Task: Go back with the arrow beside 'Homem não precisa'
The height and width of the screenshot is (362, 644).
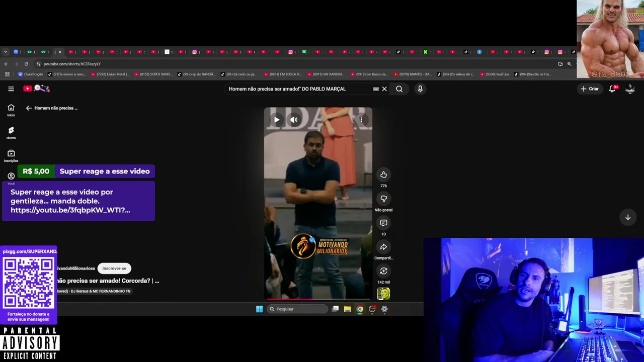Action: [x=29, y=108]
